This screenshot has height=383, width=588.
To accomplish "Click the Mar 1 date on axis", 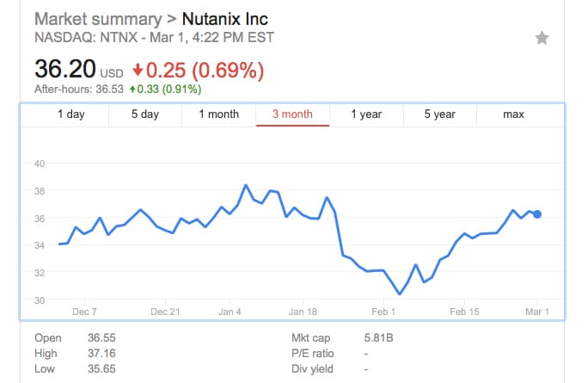I will coord(537,312).
